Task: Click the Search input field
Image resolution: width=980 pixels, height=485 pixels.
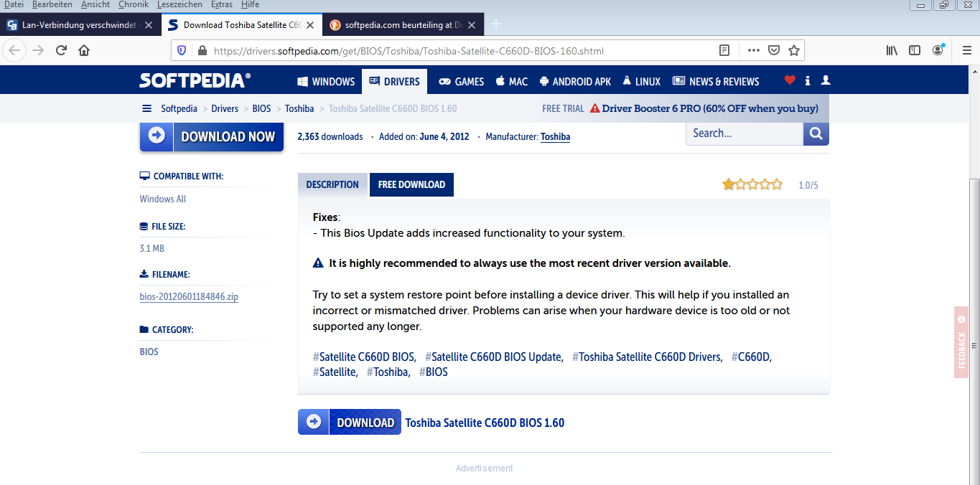Action: (x=744, y=133)
